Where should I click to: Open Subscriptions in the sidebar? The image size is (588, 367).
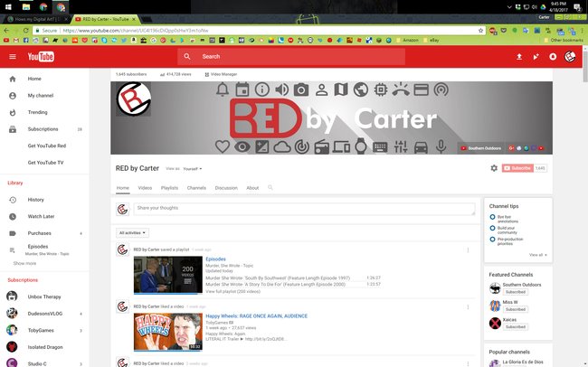pyautogui.click(x=45, y=129)
